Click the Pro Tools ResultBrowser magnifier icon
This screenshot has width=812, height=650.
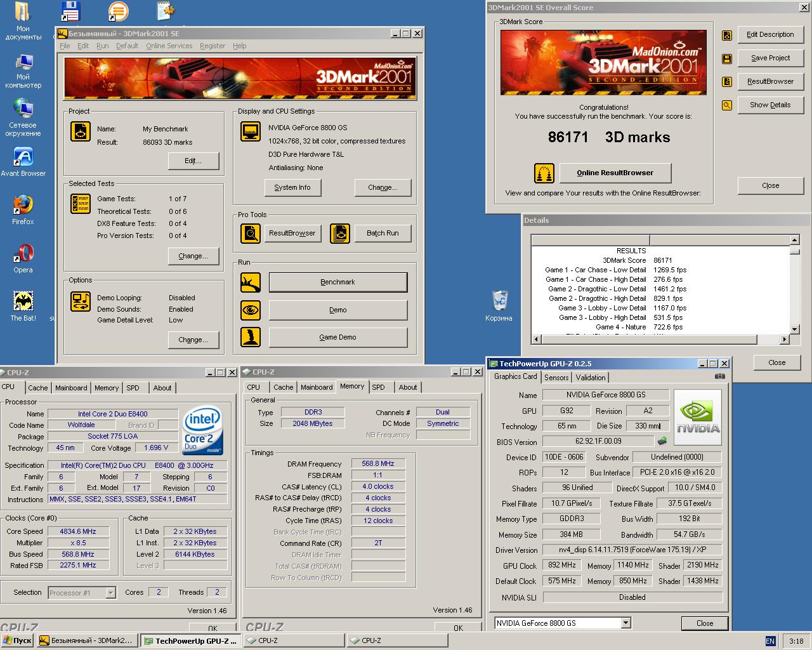pos(251,234)
